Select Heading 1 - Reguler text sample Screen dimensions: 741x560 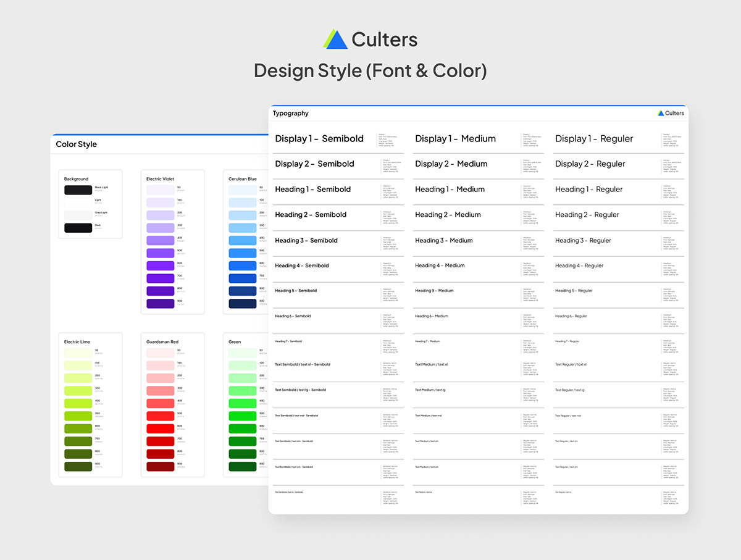click(588, 190)
